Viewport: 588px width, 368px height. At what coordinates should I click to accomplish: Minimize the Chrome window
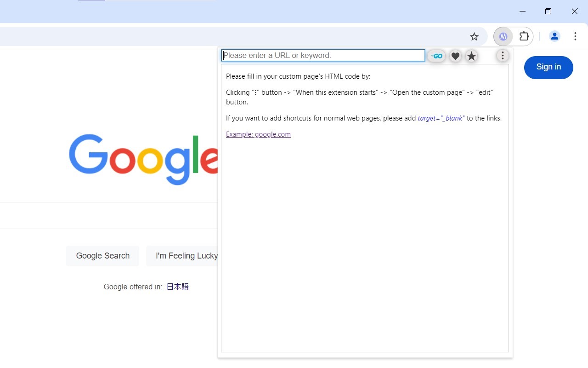pyautogui.click(x=522, y=11)
